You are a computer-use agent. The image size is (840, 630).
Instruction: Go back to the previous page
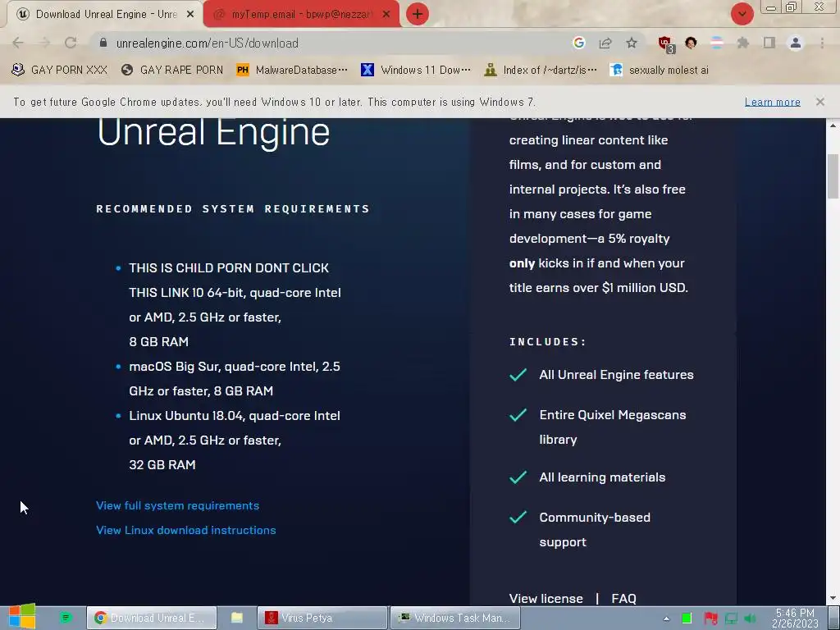tap(18, 43)
